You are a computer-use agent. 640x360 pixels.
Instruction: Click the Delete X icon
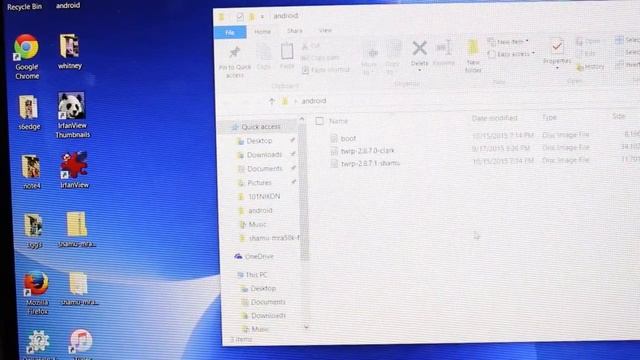click(419, 49)
